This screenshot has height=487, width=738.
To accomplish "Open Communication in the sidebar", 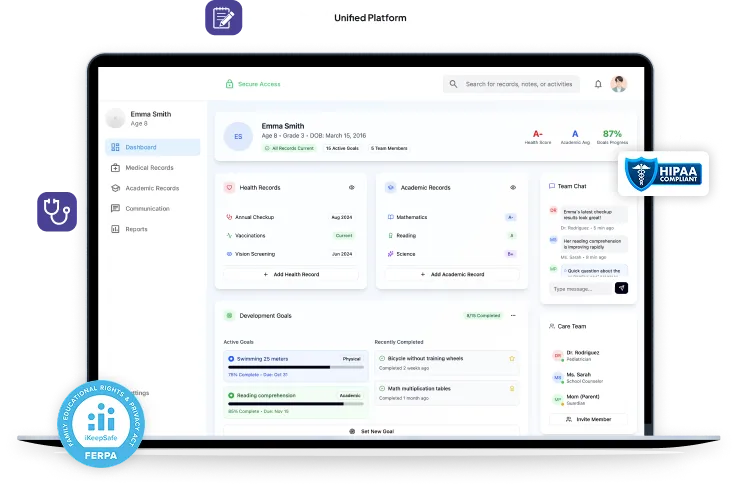I will [x=146, y=209].
